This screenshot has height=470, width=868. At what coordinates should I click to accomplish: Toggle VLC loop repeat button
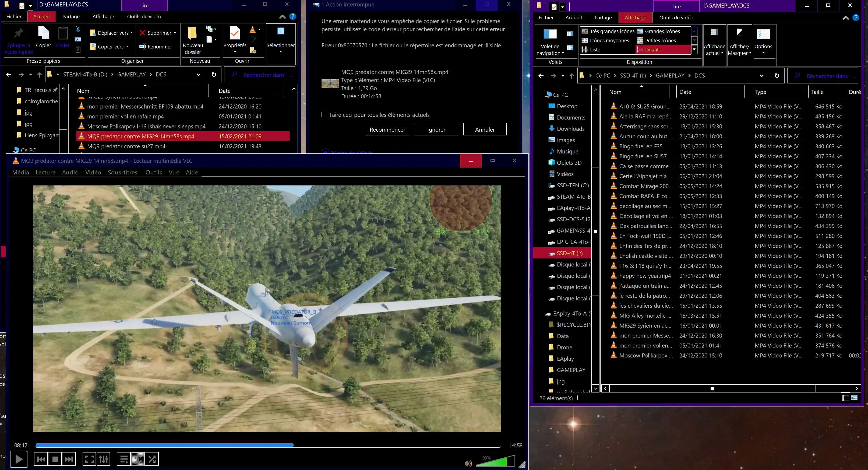138,459
